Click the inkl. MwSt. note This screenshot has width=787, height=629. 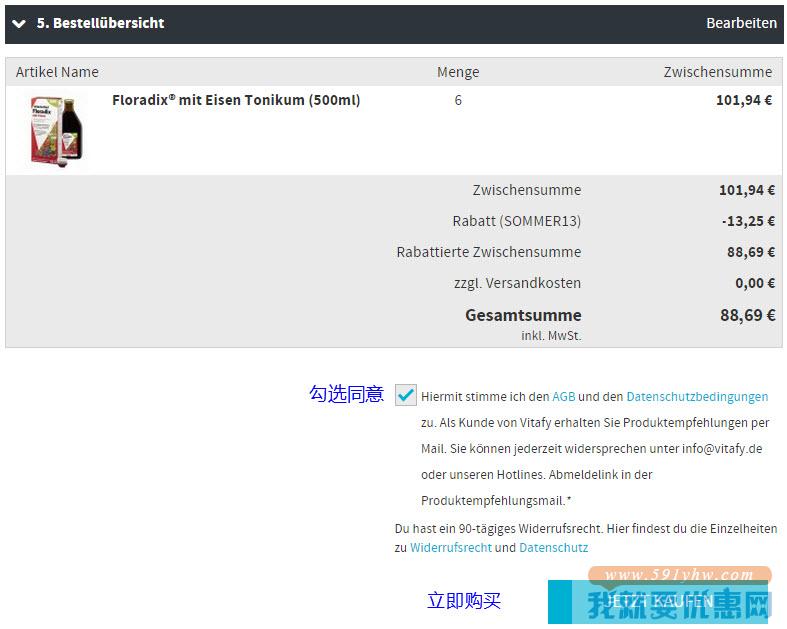551,336
